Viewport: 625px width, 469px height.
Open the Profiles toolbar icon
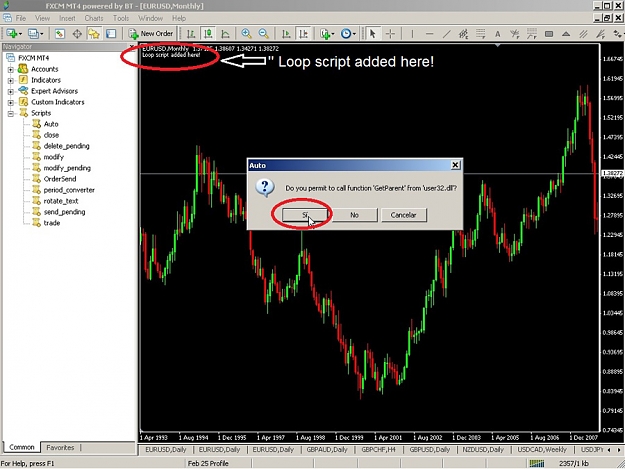tap(33, 34)
